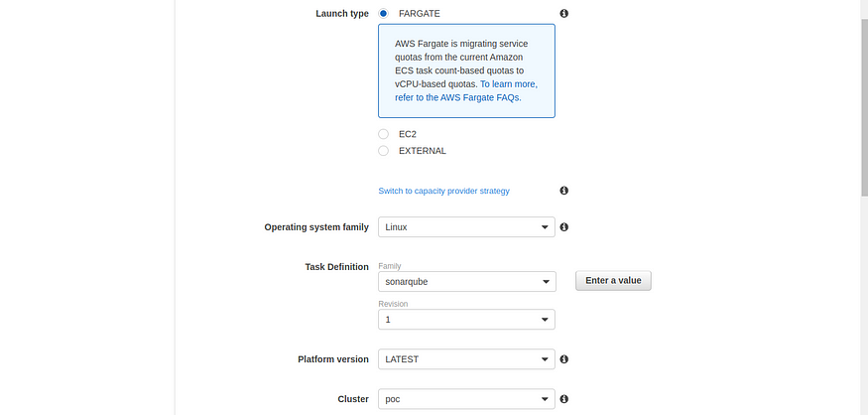Screen dimensions: 868x415
Task: Click the Platform version info icon
Action: 563,359
